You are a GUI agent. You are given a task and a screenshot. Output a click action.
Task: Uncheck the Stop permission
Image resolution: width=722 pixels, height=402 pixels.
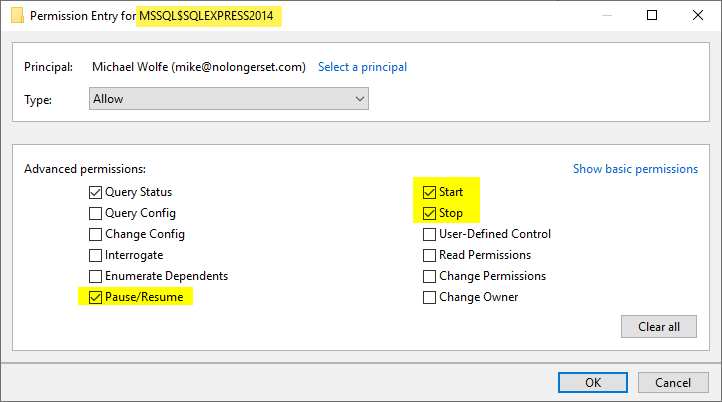(429, 213)
